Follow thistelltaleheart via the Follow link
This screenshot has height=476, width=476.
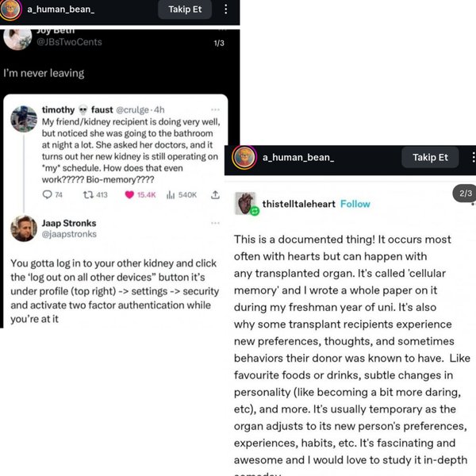[355, 204]
